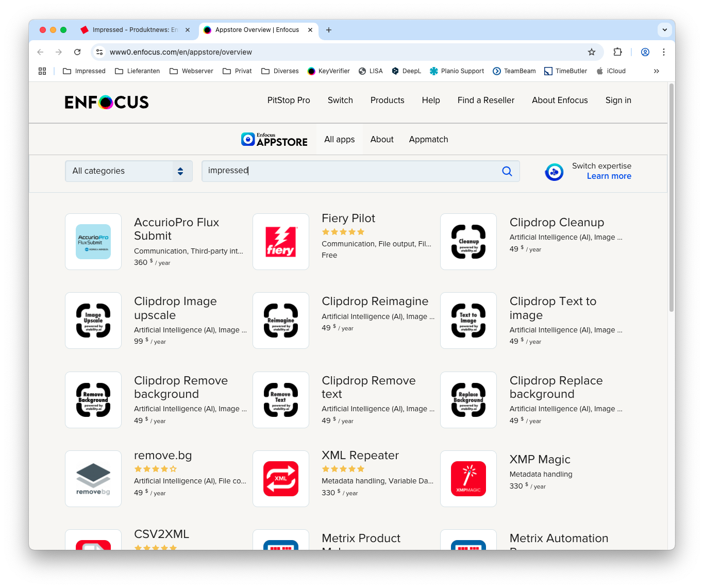The height and width of the screenshot is (588, 704).
Task: Click the XML Repeater app icon
Action: click(280, 478)
